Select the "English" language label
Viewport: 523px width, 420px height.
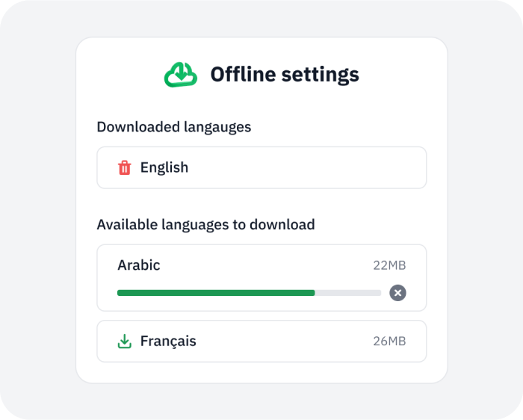coord(164,167)
